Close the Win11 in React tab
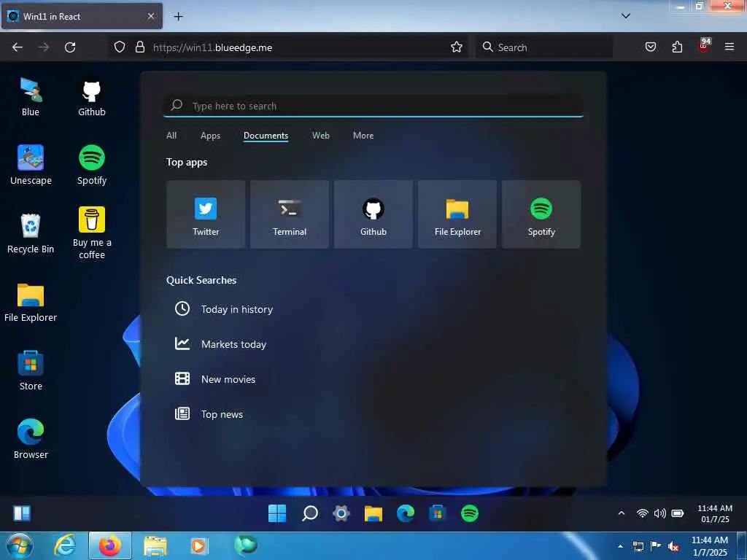 coord(151,16)
